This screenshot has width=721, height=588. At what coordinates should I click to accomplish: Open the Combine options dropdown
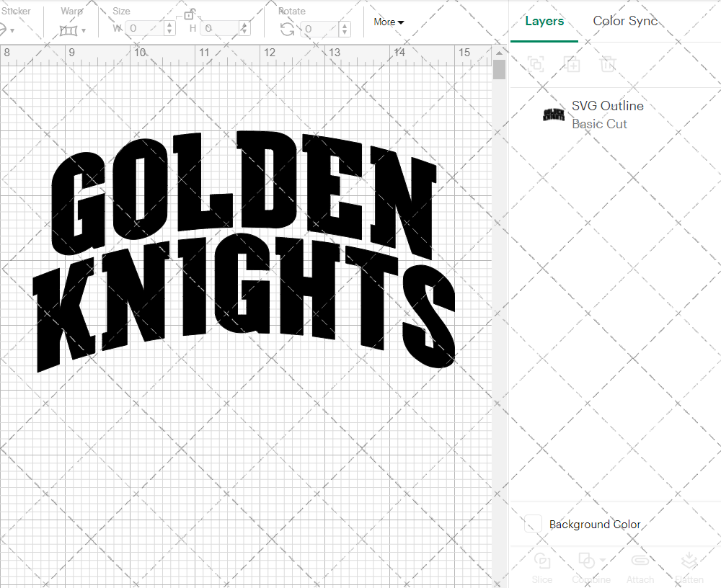601,561
